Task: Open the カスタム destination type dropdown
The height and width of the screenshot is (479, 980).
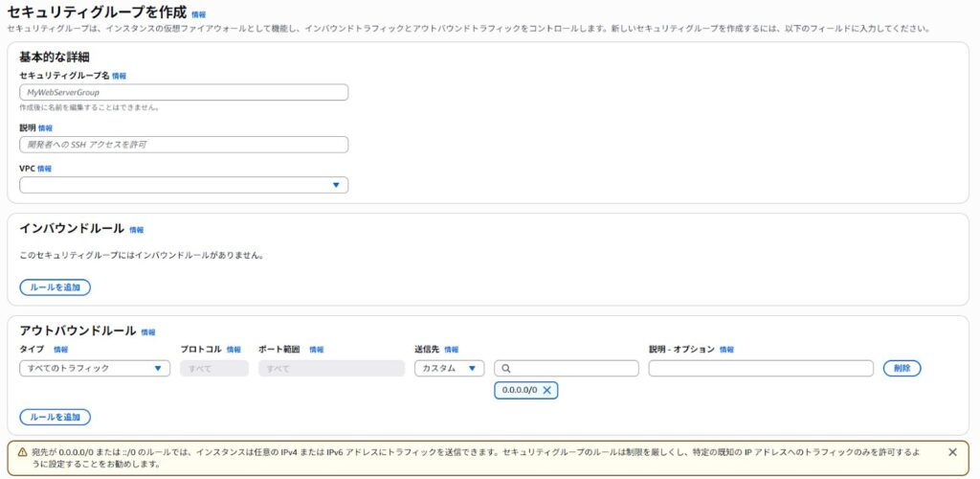Action: 449,369
